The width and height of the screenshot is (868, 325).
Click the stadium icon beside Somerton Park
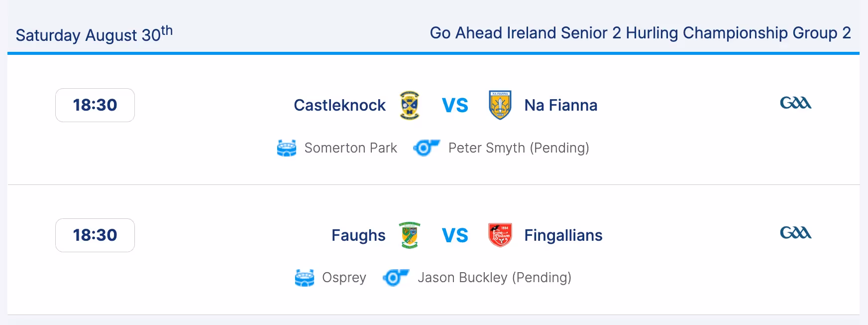[287, 148]
